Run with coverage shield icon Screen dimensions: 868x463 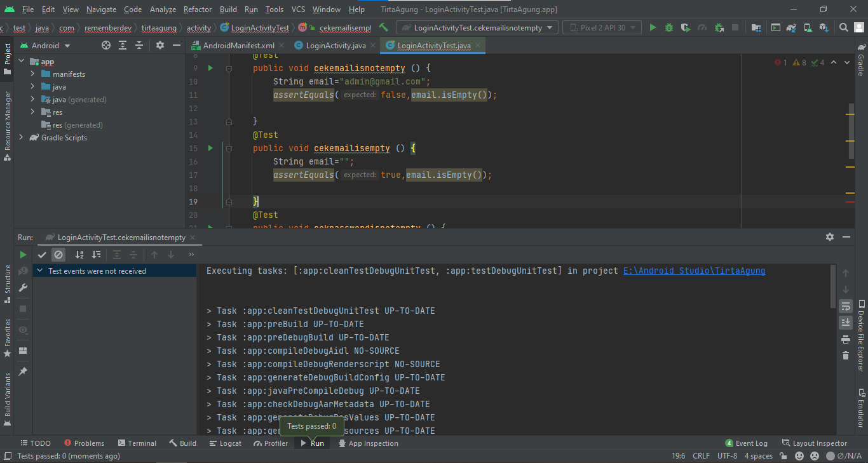[686, 28]
